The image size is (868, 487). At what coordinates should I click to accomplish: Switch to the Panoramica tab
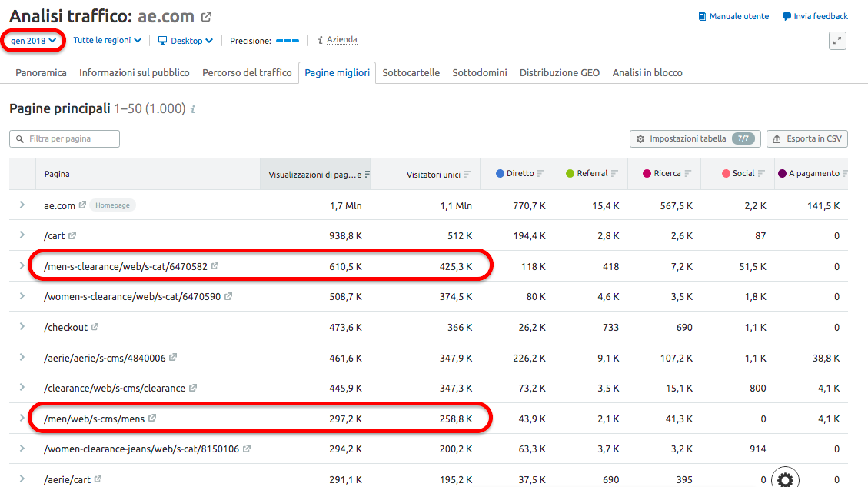(x=41, y=72)
